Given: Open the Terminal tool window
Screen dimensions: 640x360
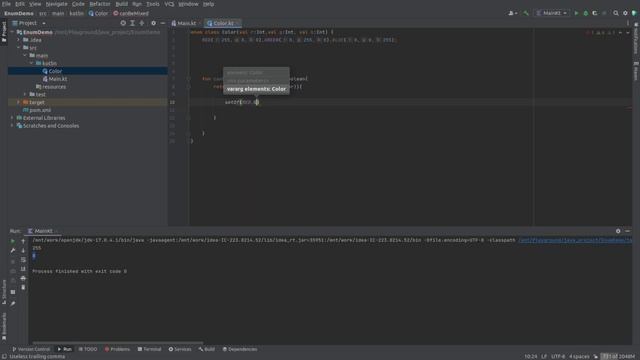Looking at the screenshot, I should tap(149, 349).
